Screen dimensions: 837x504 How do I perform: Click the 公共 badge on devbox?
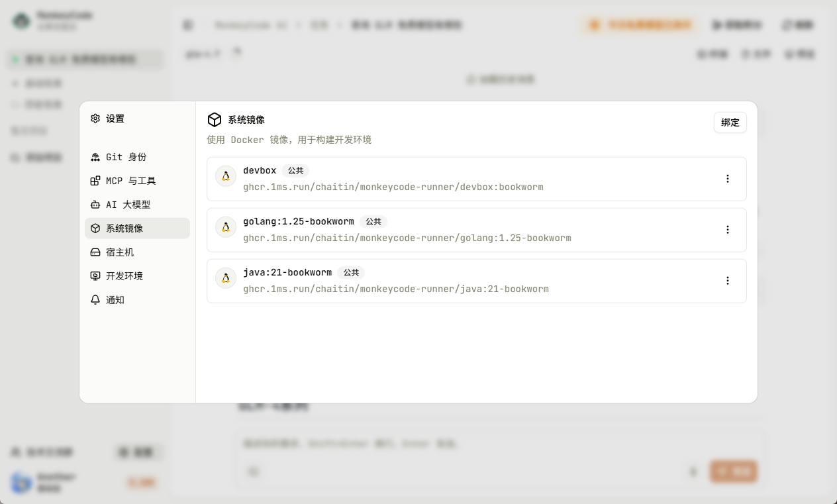295,170
